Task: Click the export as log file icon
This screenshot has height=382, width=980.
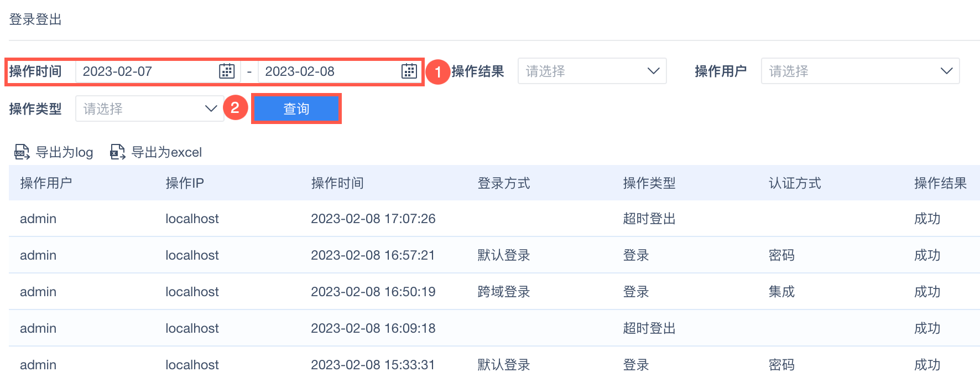Action: pyautogui.click(x=22, y=152)
